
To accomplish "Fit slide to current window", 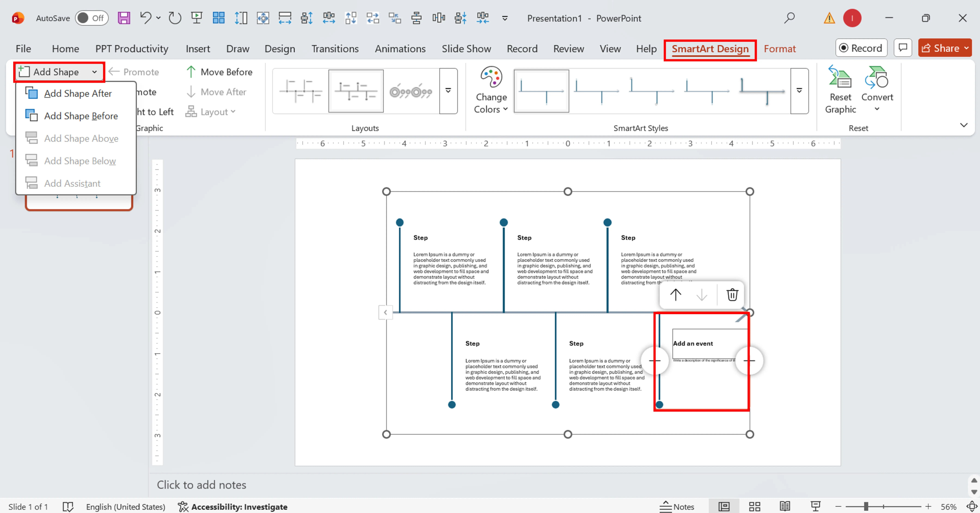I will (x=972, y=506).
